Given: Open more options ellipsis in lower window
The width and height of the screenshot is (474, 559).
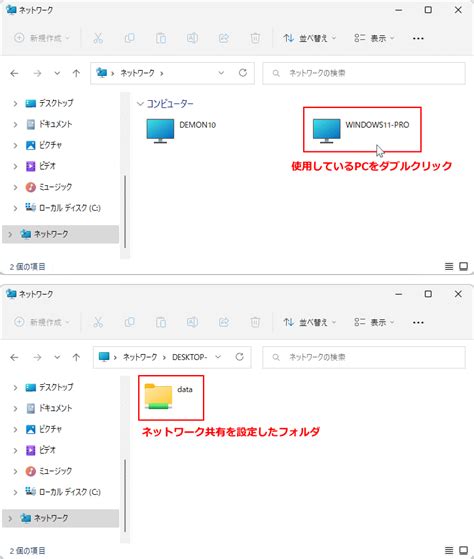Looking at the screenshot, I should coord(418,322).
